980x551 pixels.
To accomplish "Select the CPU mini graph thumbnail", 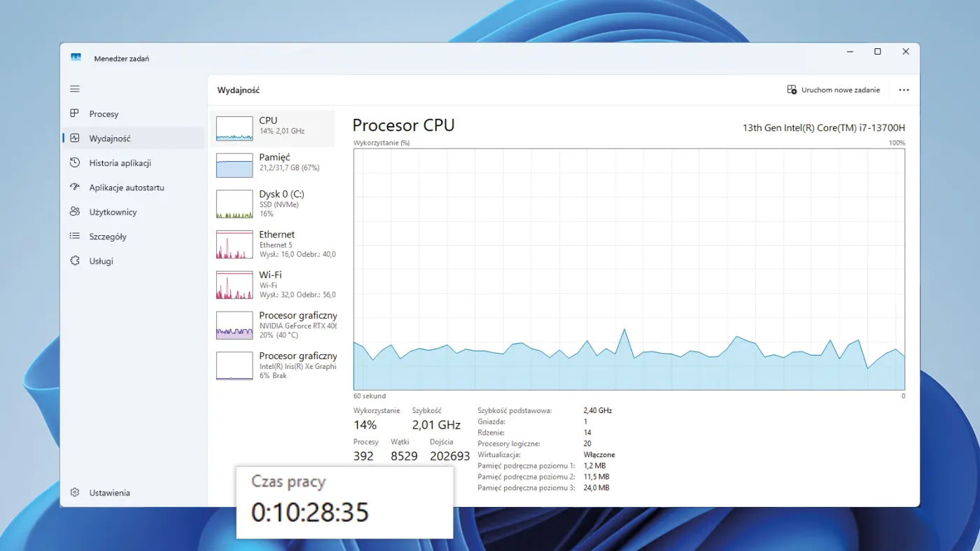I will (234, 128).
